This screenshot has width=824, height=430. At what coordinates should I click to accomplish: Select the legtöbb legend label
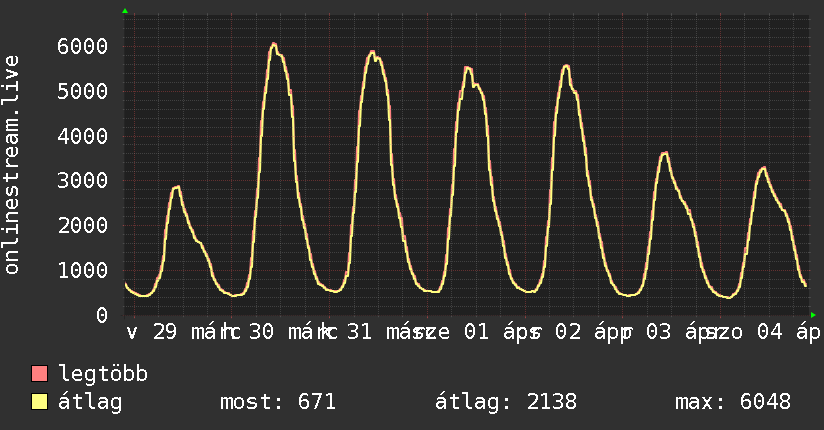point(104,375)
